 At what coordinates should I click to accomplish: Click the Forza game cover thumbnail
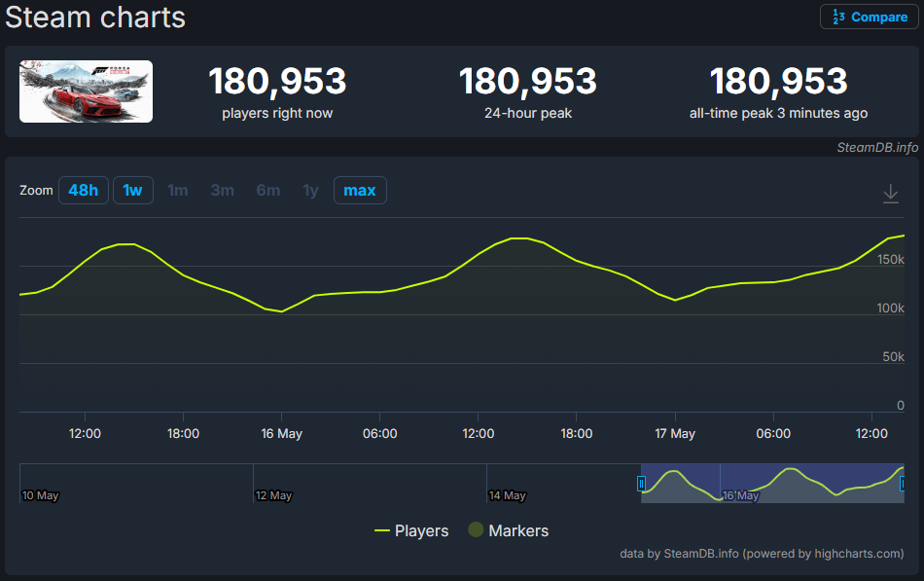(x=86, y=91)
